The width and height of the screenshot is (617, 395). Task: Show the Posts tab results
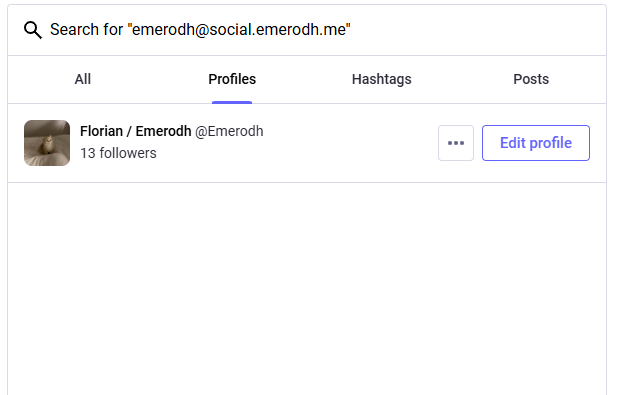point(531,79)
